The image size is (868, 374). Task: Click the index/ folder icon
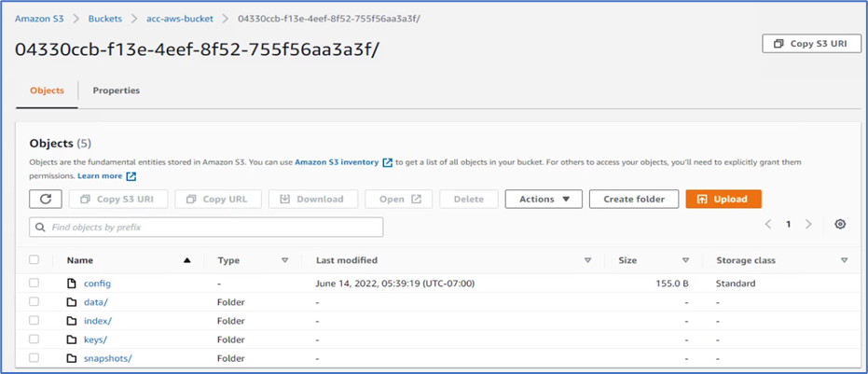tap(71, 321)
